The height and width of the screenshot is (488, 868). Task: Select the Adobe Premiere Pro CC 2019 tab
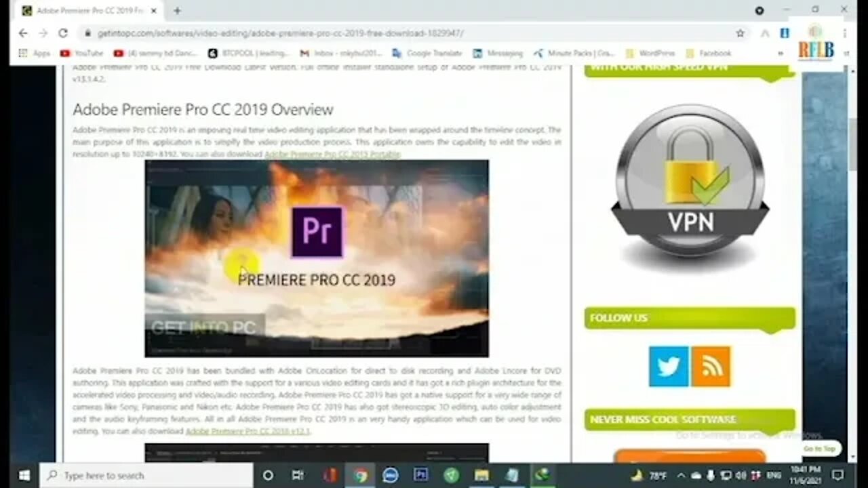pos(88,11)
